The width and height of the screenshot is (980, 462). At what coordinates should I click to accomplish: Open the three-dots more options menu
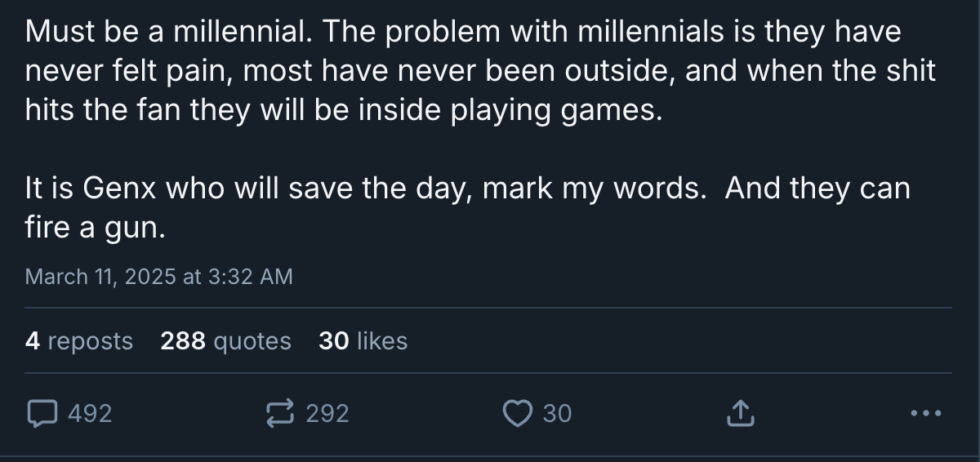coord(926,414)
